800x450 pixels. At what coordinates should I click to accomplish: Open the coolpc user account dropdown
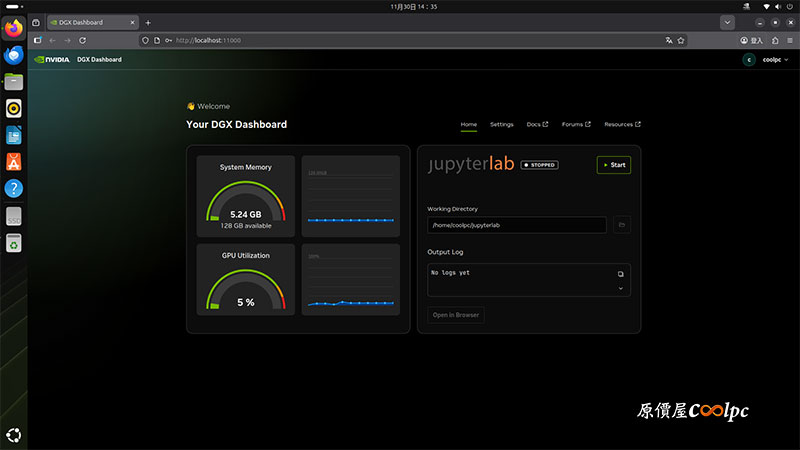tap(766, 60)
